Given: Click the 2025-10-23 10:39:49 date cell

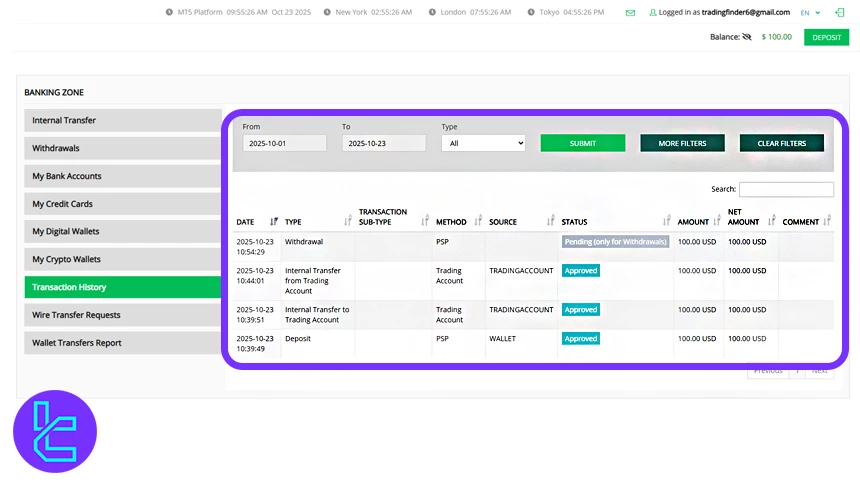Looking at the screenshot, I should [255, 344].
